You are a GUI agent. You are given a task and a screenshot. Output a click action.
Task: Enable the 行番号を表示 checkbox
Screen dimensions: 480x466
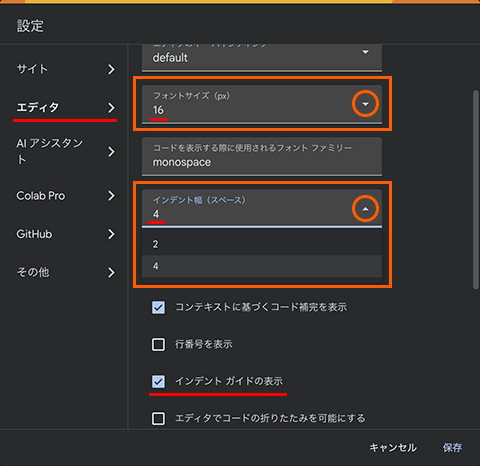(158, 344)
